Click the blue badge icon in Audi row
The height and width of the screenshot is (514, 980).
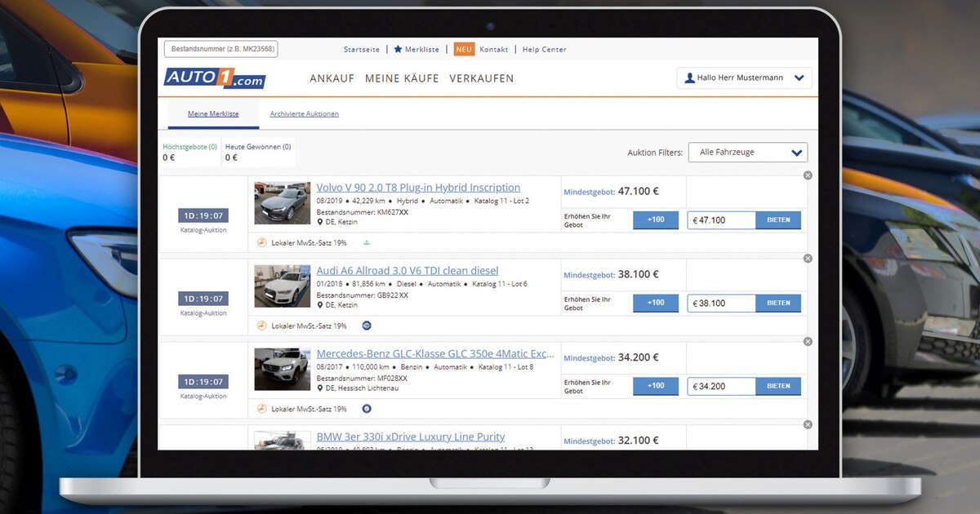[x=367, y=326]
